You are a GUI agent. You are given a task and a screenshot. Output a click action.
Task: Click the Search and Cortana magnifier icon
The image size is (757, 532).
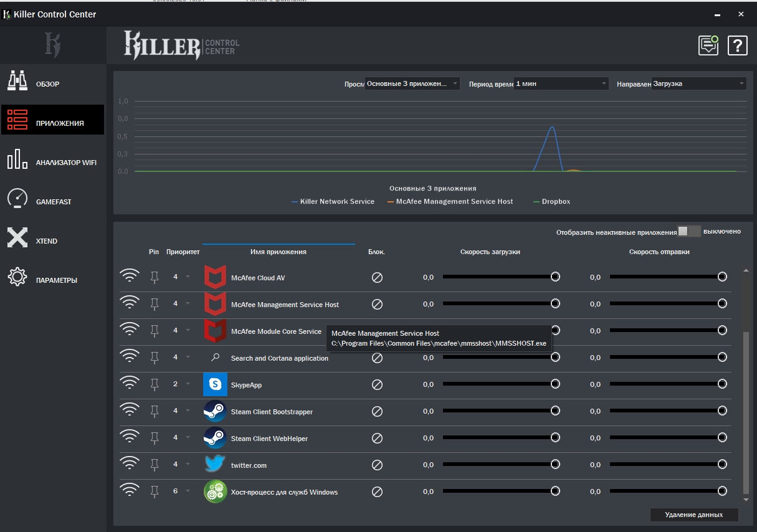pyautogui.click(x=215, y=358)
